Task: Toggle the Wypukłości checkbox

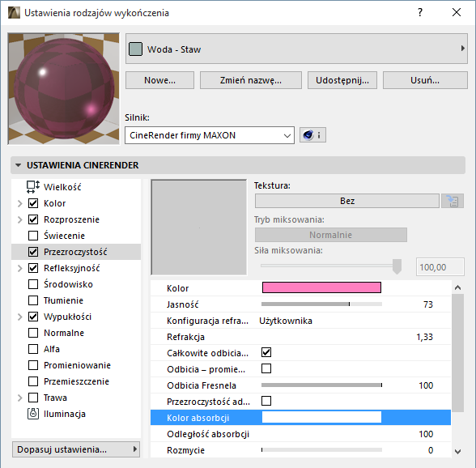Action: click(33, 317)
